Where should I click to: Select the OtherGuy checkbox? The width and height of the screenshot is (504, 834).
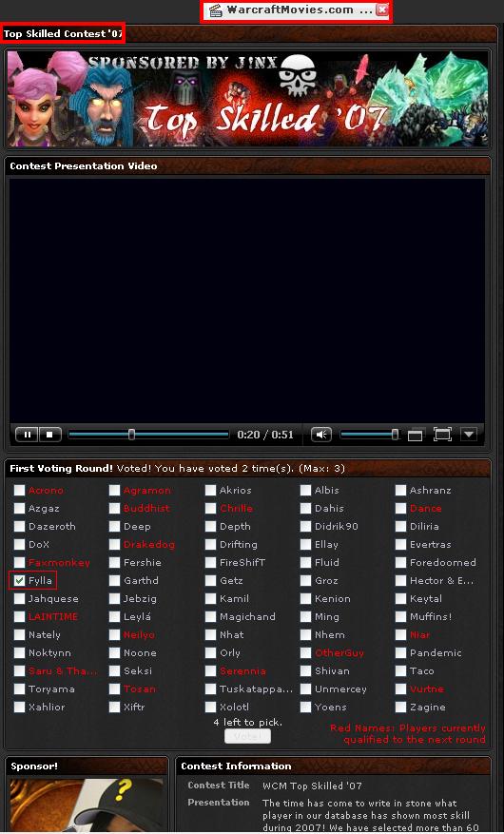[x=305, y=653]
